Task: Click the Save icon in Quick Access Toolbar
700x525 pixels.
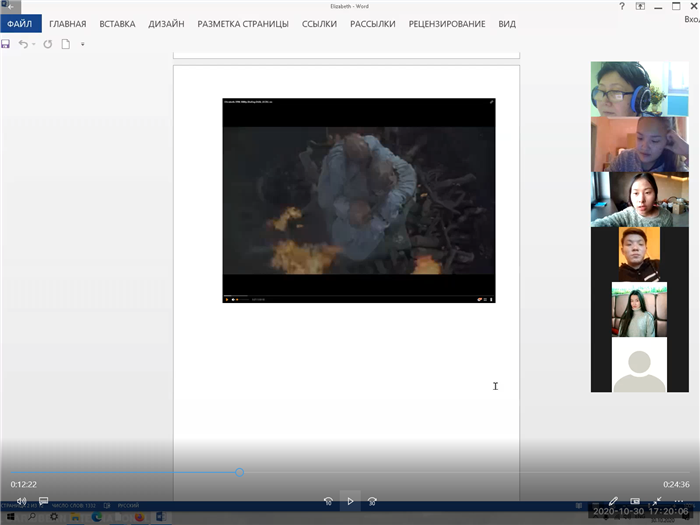Action: click(x=6, y=44)
